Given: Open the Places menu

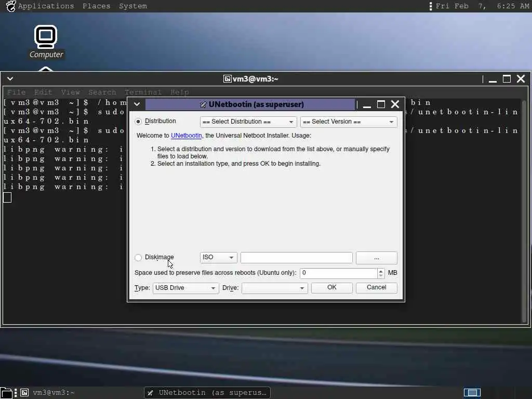Looking at the screenshot, I should tap(96, 6).
